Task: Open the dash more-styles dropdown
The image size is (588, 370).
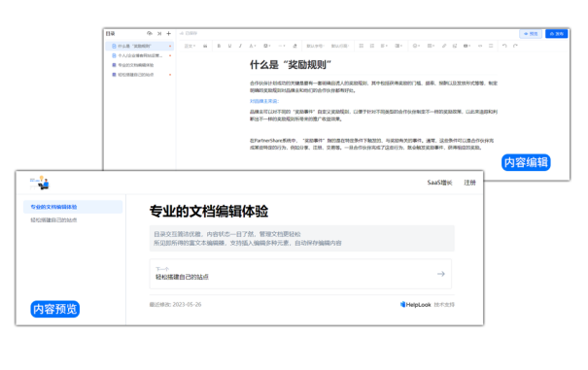Action: pyautogui.click(x=282, y=46)
